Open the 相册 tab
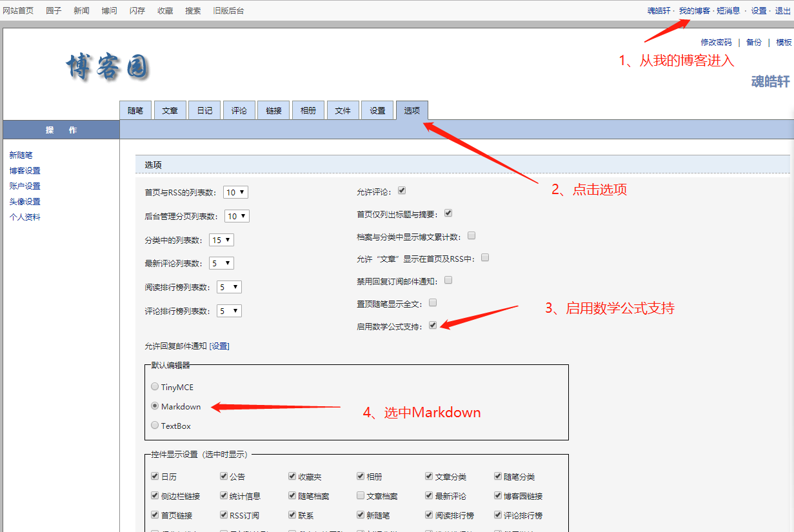Screen dimensions: 794x532 [x=308, y=110]
